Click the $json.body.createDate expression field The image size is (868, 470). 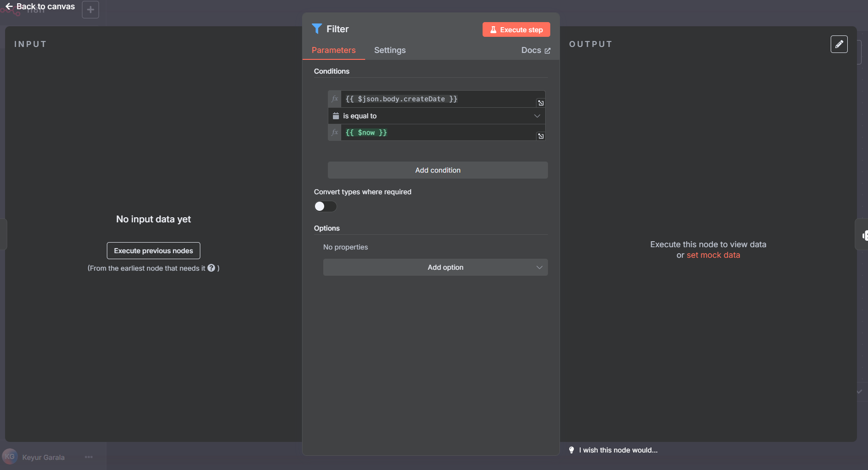click(437, 99)
